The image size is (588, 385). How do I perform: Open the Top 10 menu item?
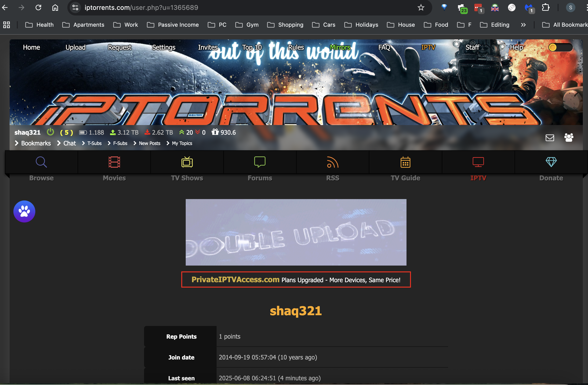(252, 47)
